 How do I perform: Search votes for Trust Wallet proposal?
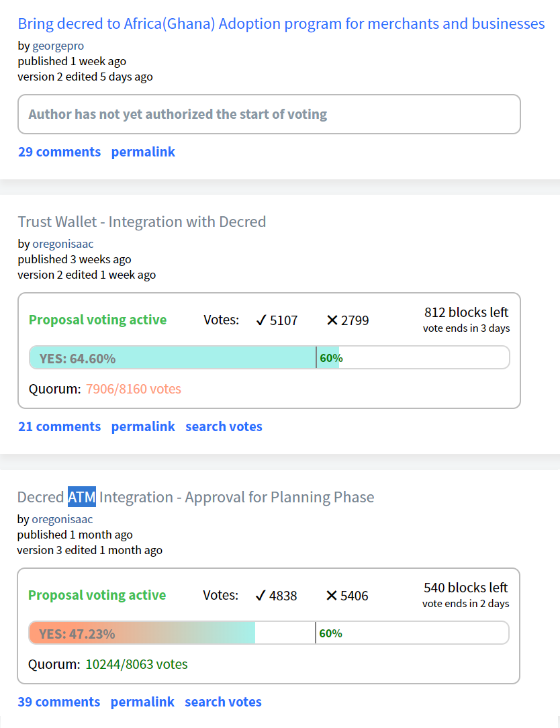[x=224, y=426]
